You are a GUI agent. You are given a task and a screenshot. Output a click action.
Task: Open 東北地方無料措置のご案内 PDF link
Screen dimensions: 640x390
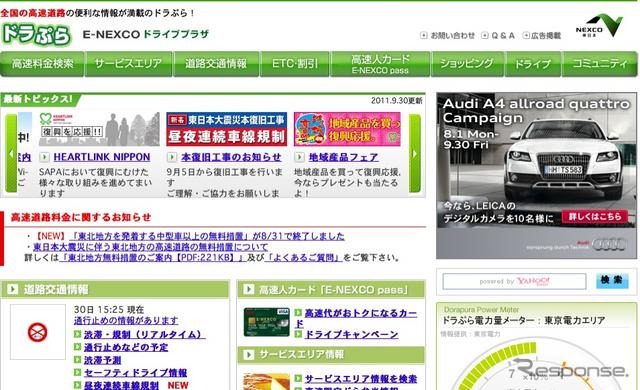[152, 258]
